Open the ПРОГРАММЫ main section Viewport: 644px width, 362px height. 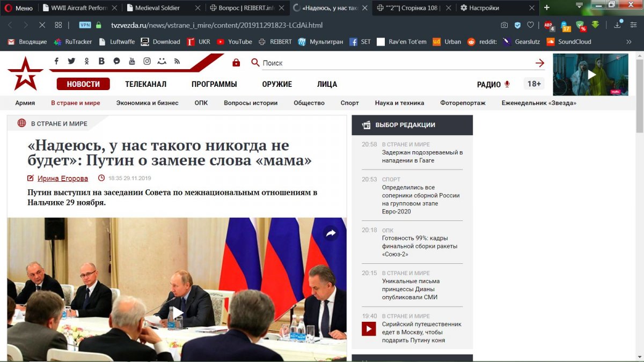click(214, 84)
